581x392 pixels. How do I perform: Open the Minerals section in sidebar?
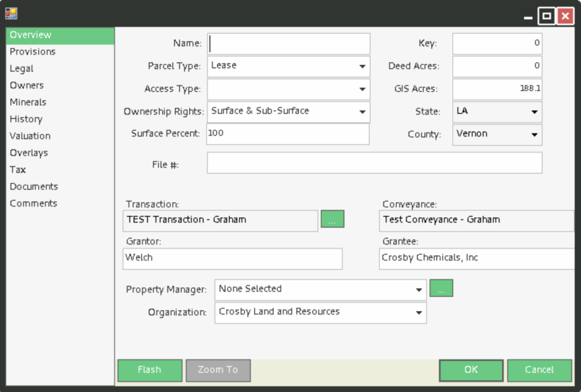pos(28,102)
